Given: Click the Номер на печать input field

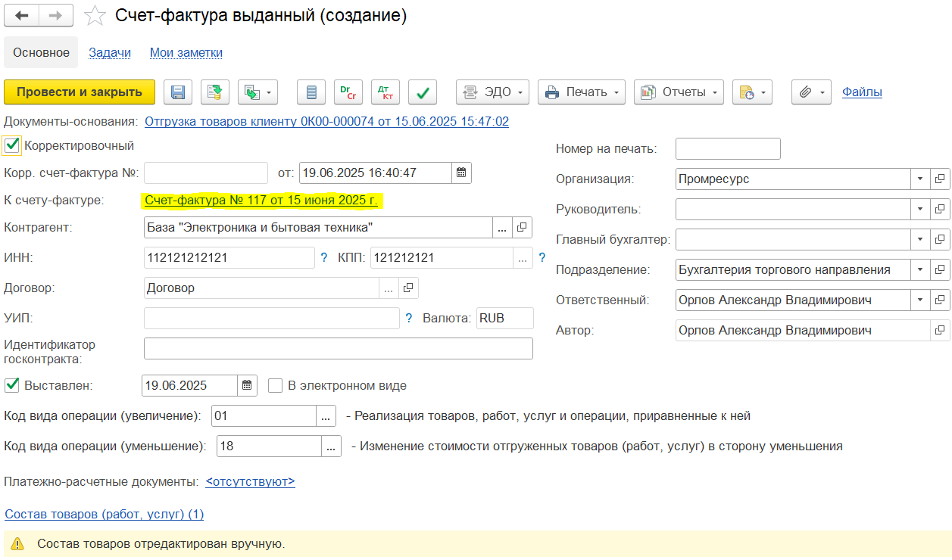Looking at the screenshot, I should point(727,149).
